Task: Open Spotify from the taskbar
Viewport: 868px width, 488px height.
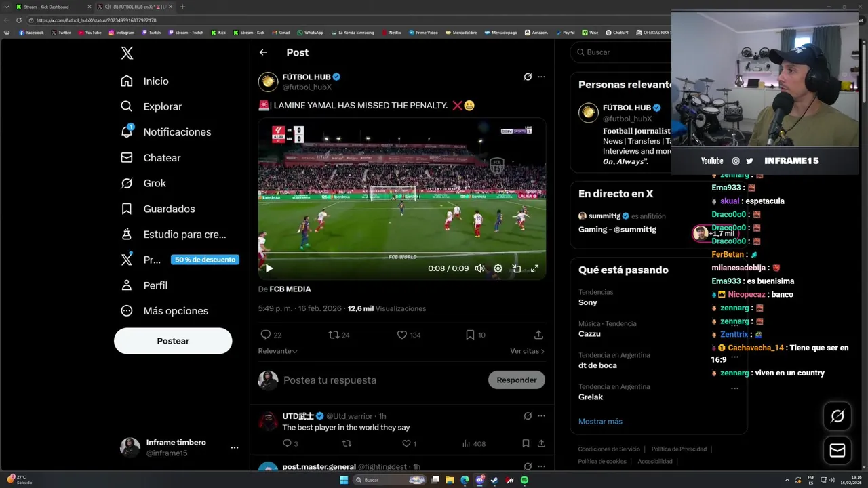Action: click(524, 480)
